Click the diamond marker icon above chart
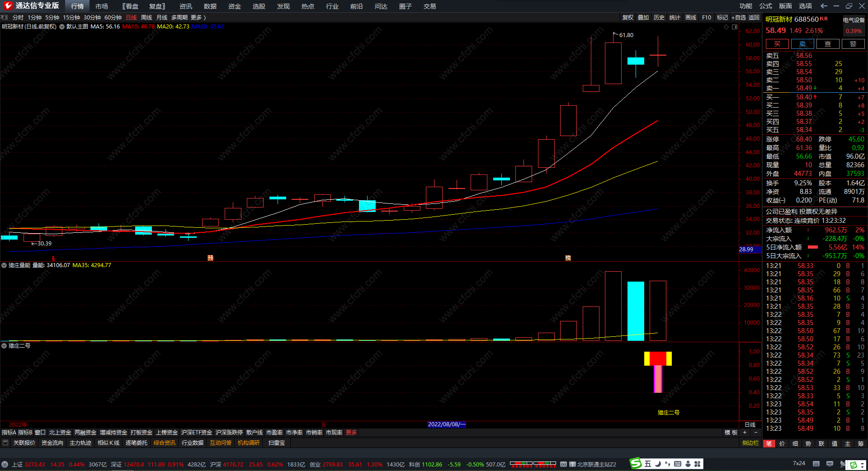Image resolution: width=868 pixels, height=471 pixels. point(726,27)
